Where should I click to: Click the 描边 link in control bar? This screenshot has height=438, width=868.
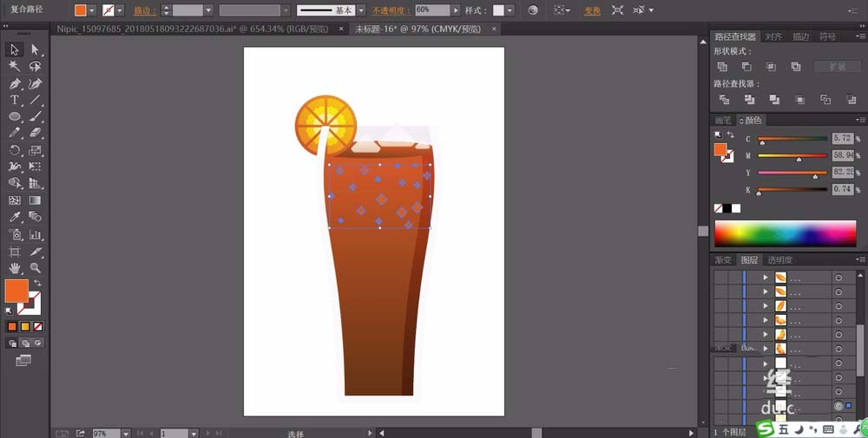pyautogui.click(x=145, y=10)
